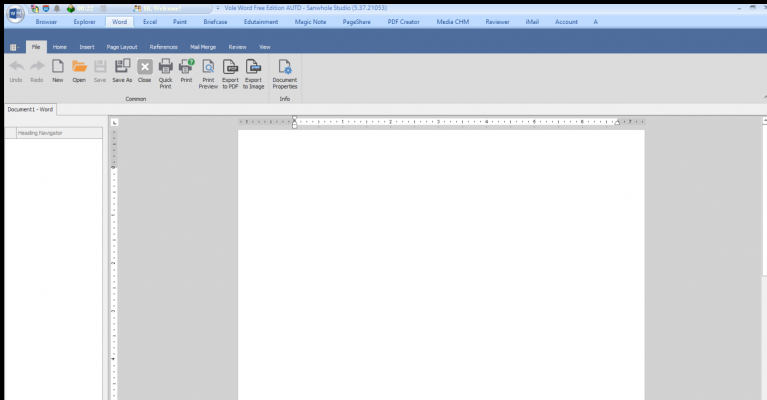The width and height of the screenshot is (767, 400).
Task: Open the View ribbon tab
Action: coord(265,47)
